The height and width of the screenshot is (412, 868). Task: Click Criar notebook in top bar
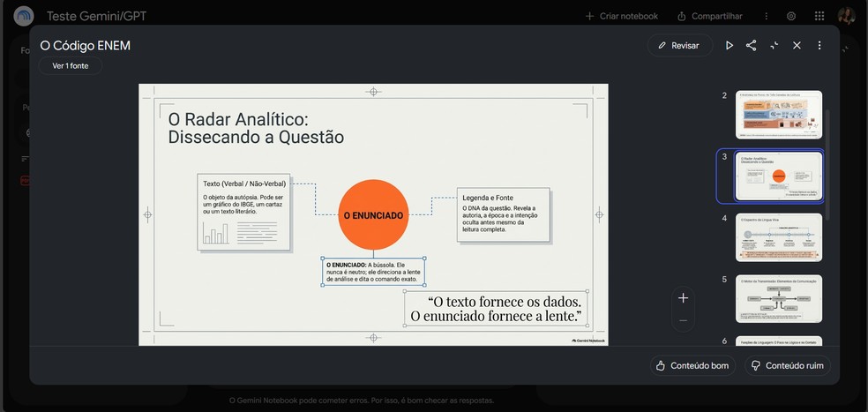pos(622,16)
